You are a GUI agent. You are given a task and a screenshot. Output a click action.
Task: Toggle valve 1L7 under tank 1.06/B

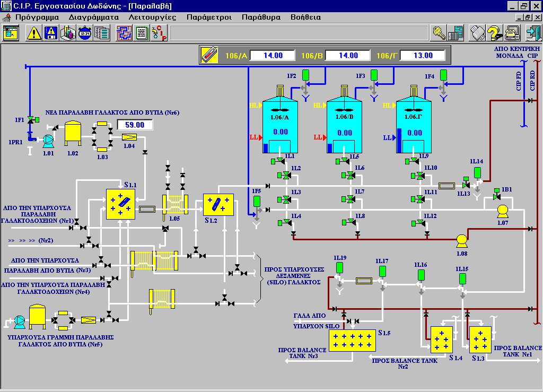pos(351,199)
